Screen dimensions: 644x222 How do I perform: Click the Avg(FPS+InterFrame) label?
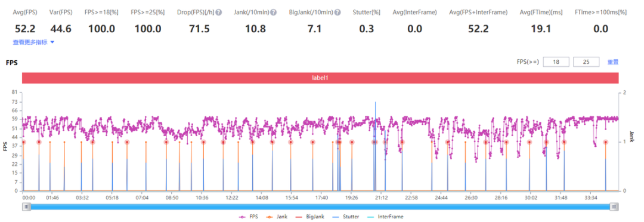point(478,13)
